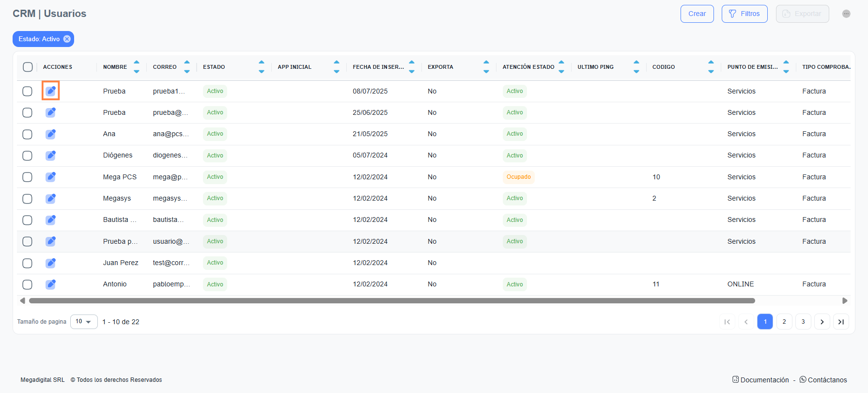Click the Crear button
The image size is (868, 393).
tap(697, 14)
